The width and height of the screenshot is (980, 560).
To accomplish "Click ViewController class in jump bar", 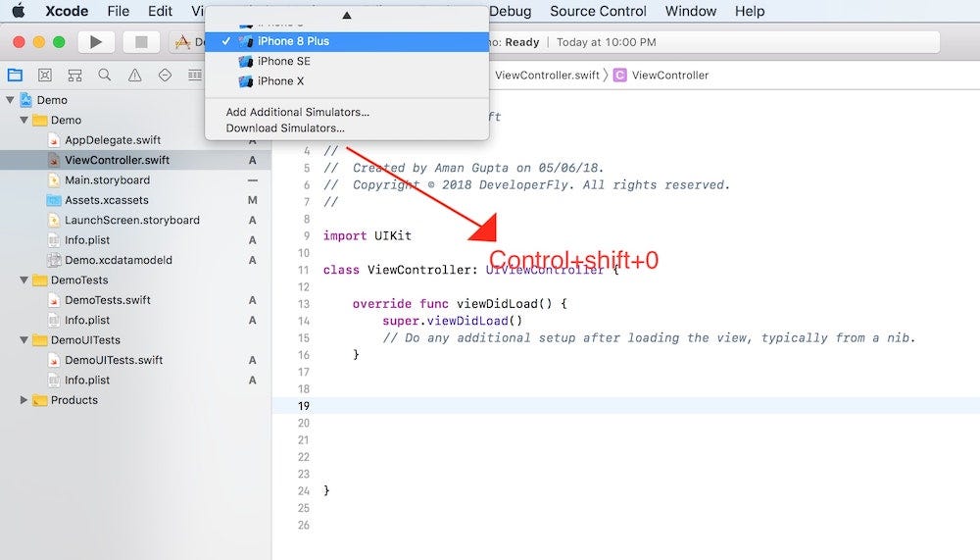I will [670, 76].
